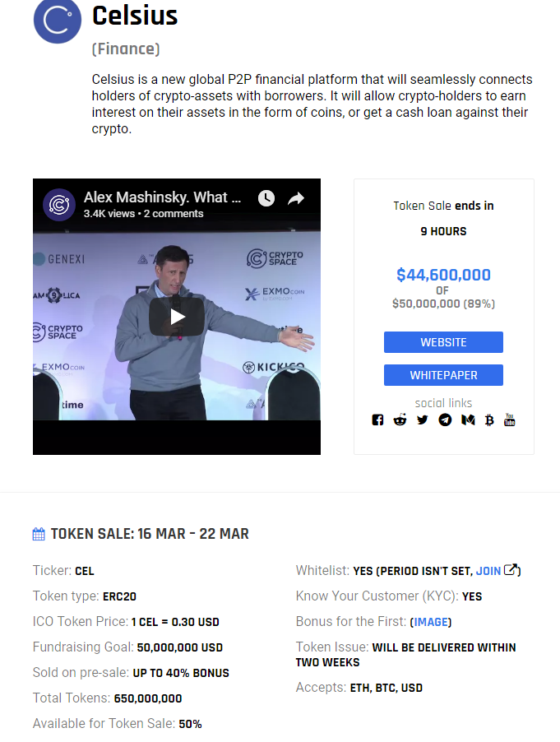Open the Telegram social link icon
Viewport: 560px width, 742px height.
pos(445,420)
